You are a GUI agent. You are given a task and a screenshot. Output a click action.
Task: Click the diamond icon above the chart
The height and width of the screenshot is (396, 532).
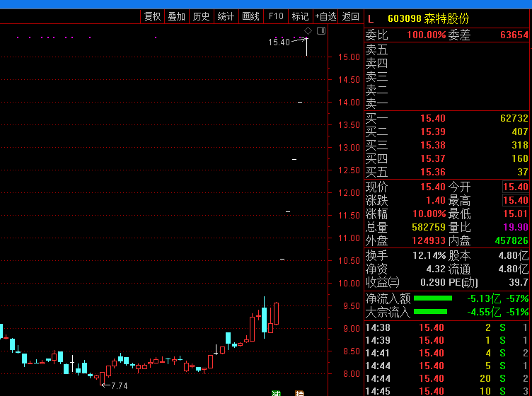(308, 31)
